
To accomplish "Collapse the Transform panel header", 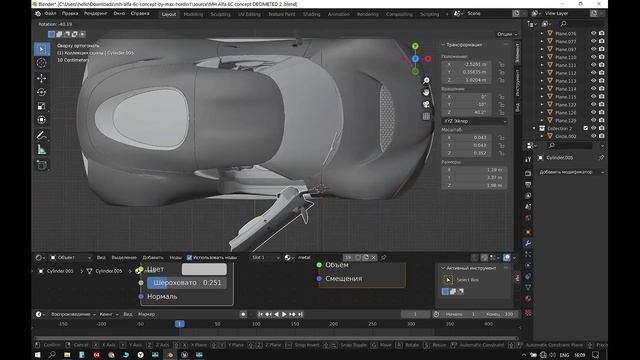I will 462,44.
